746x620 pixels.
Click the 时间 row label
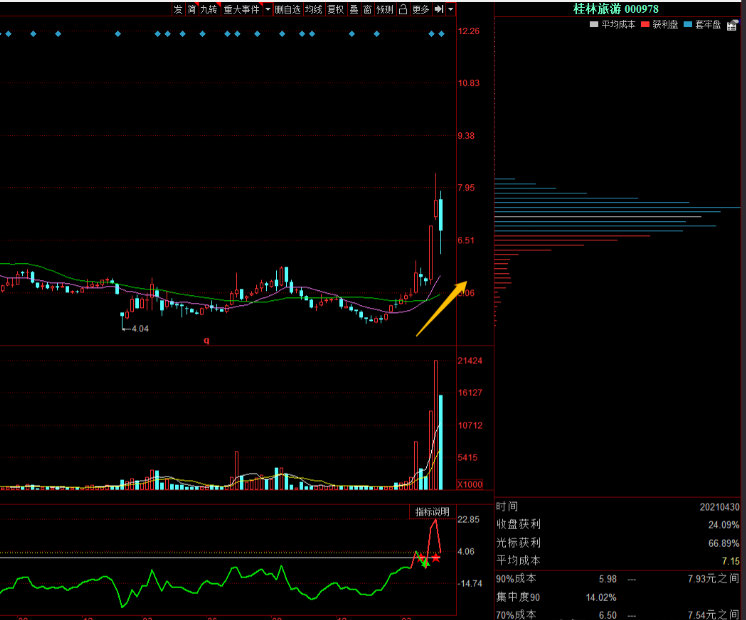pyautogui.click(x=507, y=506)
